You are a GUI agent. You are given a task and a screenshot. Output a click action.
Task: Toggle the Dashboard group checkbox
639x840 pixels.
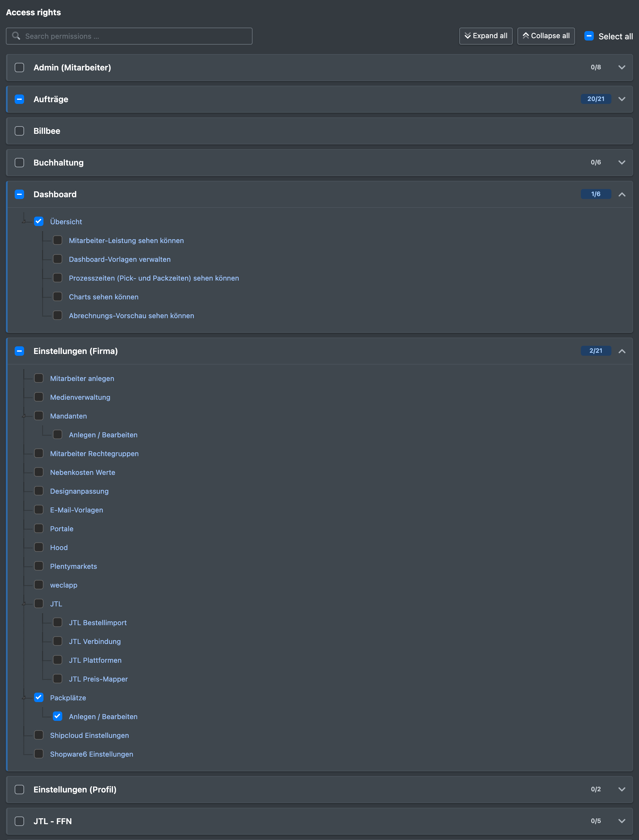tap(19, 194)
